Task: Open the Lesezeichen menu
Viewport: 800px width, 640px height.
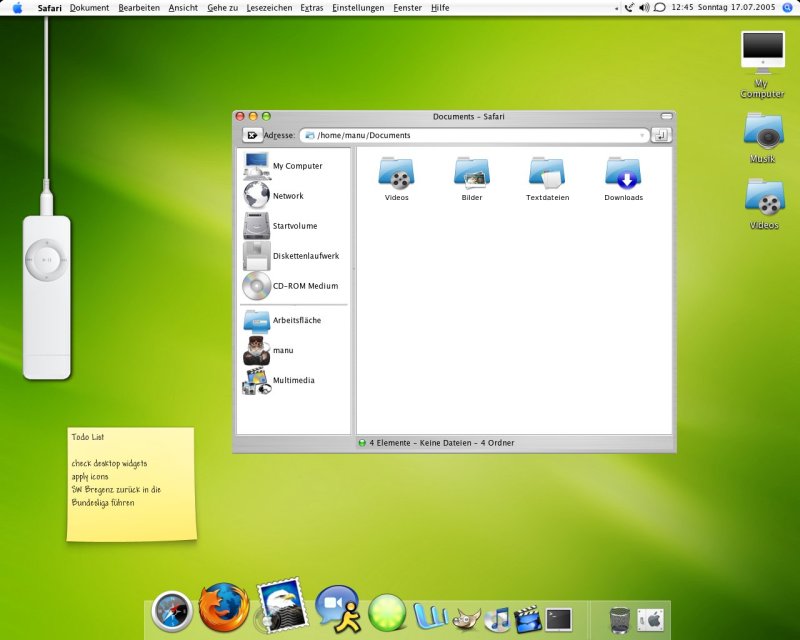Action: click(x=269, y=8)
